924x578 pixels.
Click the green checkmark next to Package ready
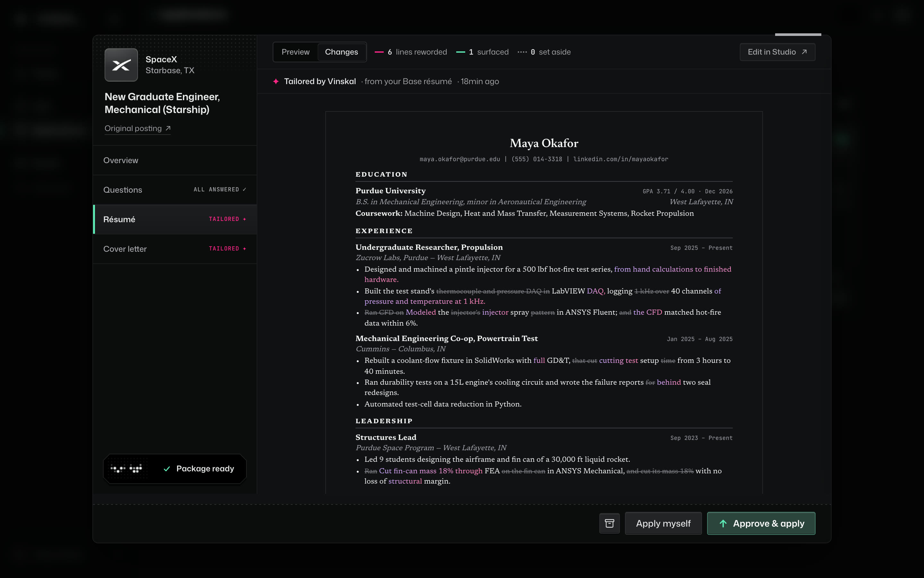pyautogui.click(x=167, y=469)
